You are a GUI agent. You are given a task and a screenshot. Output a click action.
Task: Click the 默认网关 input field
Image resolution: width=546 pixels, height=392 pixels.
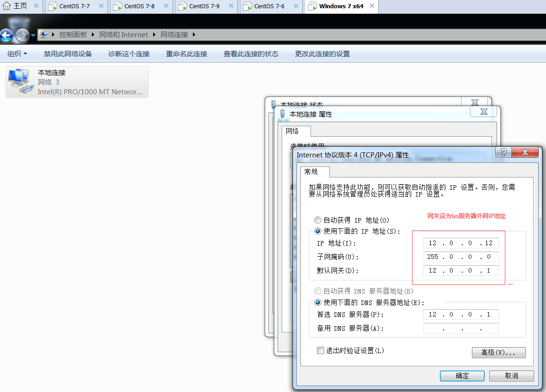tap(460, 270)
